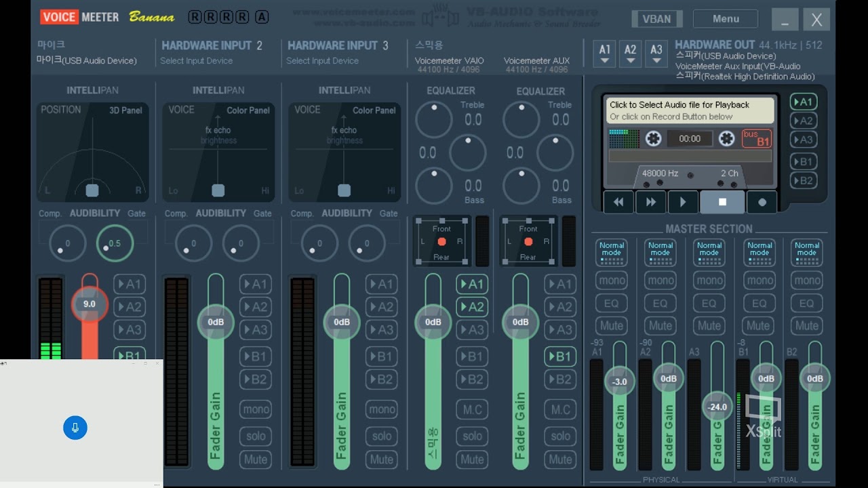Disable A2 routing on Voicemeeter VAIO strip

point(472,307)
